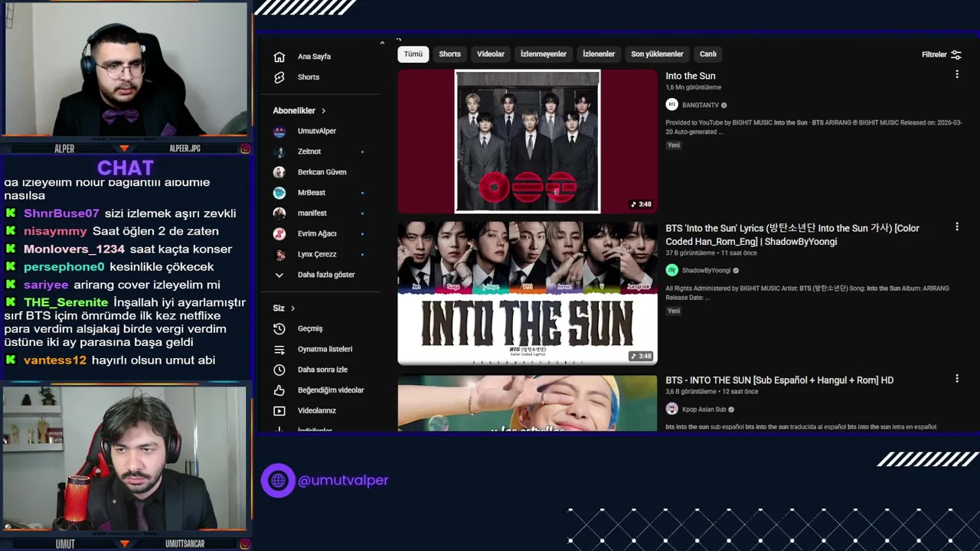
Task: Click chat username sariyee
Action: pos(46,285)
